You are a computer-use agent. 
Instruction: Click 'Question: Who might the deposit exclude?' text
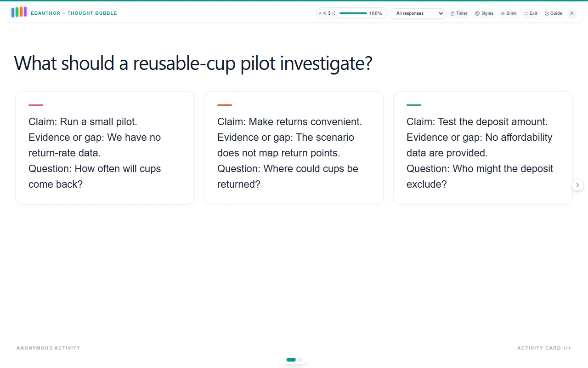click(x=480, y=176)
